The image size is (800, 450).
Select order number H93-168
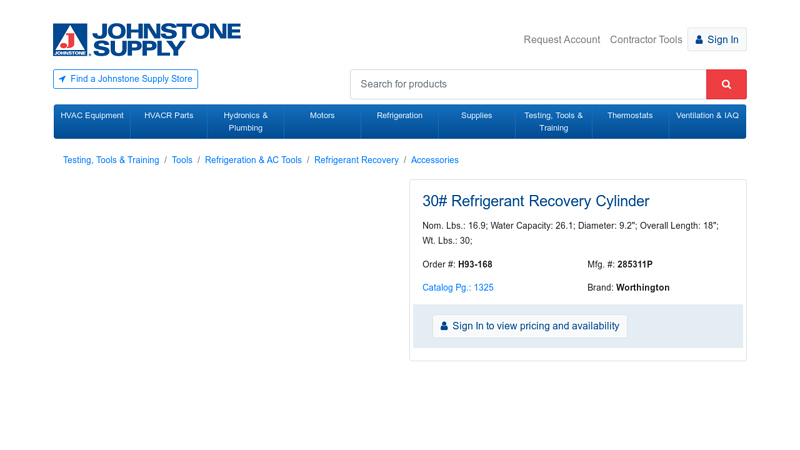[x=475, y=264]
